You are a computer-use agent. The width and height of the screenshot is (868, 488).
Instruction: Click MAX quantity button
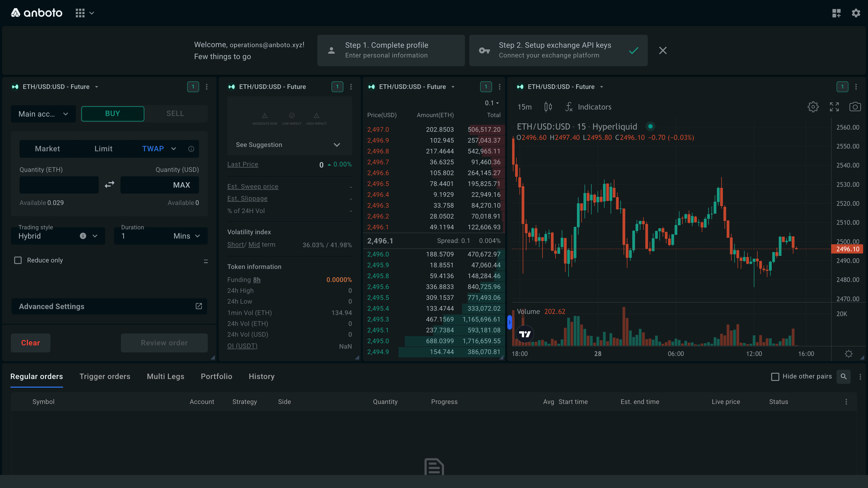181,185
